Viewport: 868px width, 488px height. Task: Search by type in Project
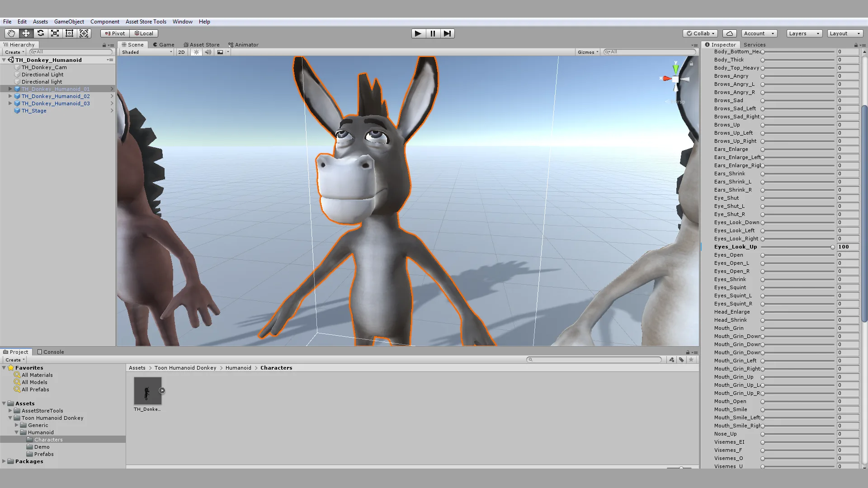click(671, 360)
